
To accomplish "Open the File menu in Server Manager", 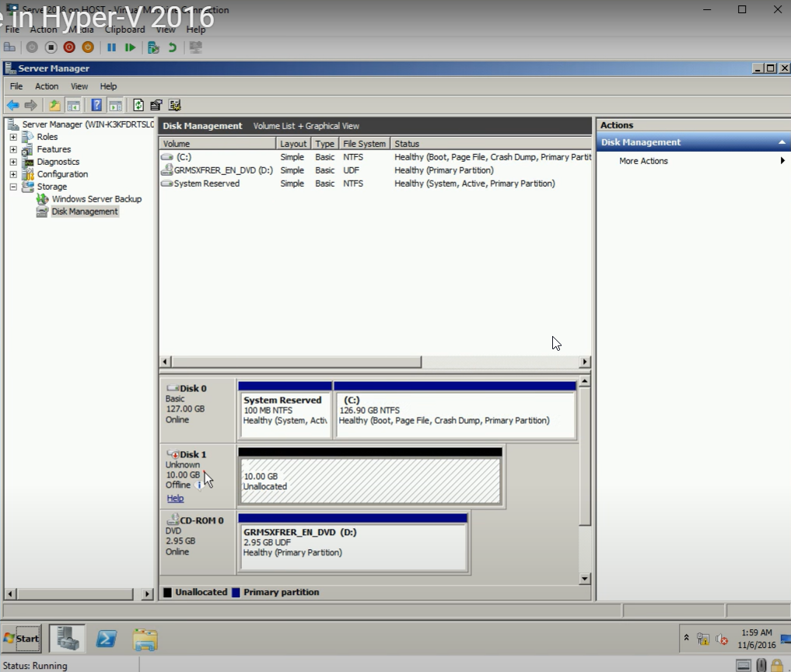I will coord(16,86).
